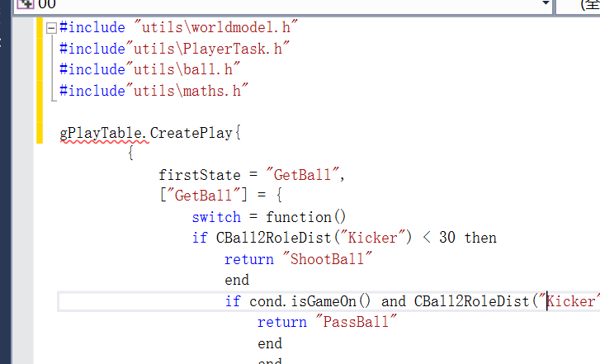600x364 pixels.
Task: Click the CBall2RoleDist call on the "< 30" line
Action: (x=314, y=238)
